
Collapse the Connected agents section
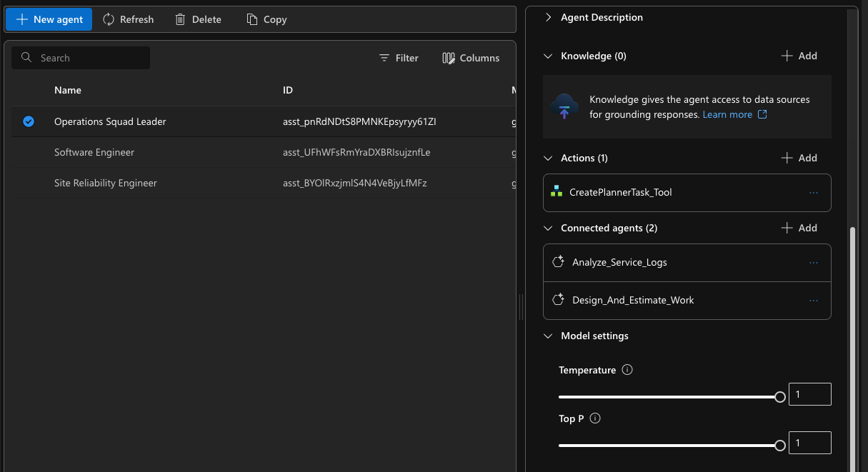pyautogui.click(x=549, y=228)
